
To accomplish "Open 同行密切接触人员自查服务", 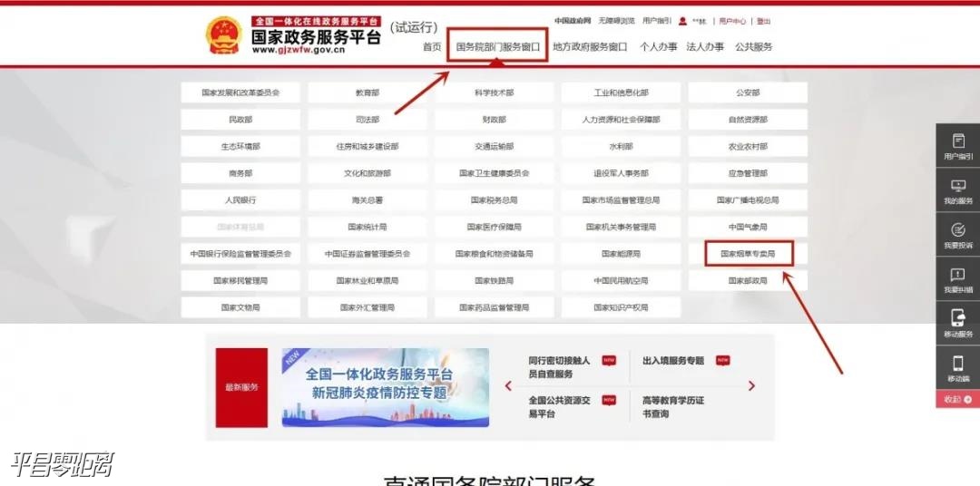I will tap(559, 367).
